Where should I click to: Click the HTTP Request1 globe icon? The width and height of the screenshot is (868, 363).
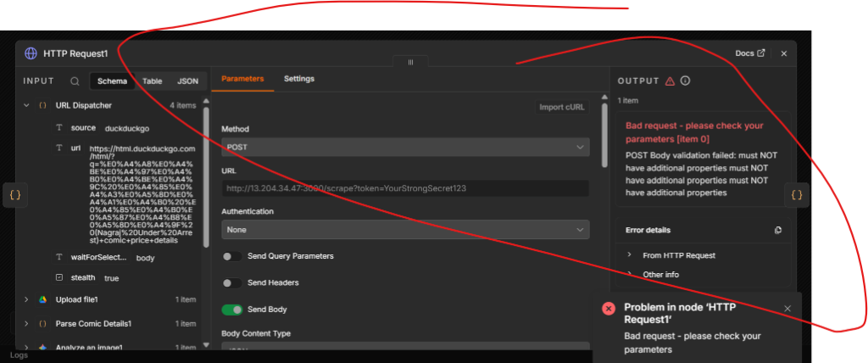31,53
